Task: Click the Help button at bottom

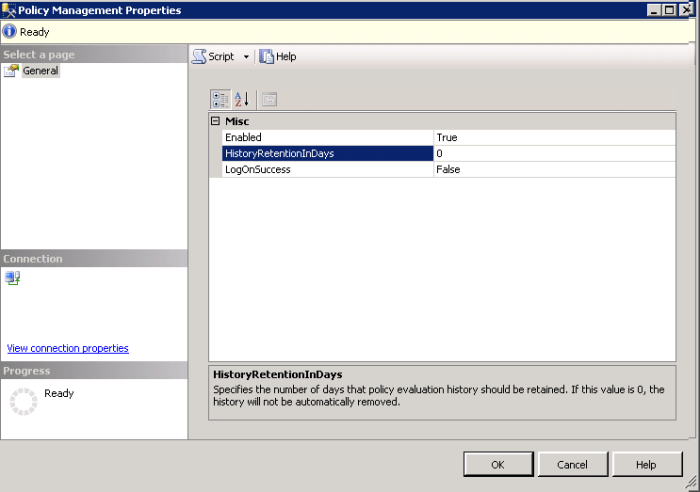Action: pos(646,464)
